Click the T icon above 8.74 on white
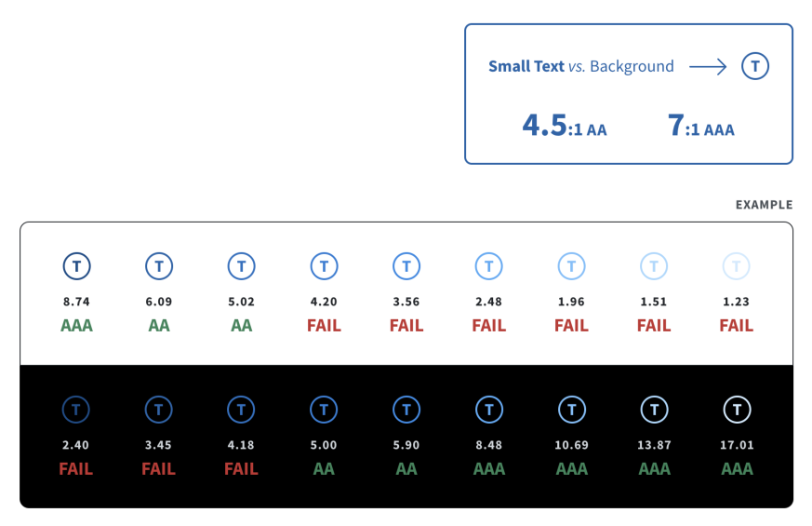This screenshot has width=812, height=526. coord(76,266)
